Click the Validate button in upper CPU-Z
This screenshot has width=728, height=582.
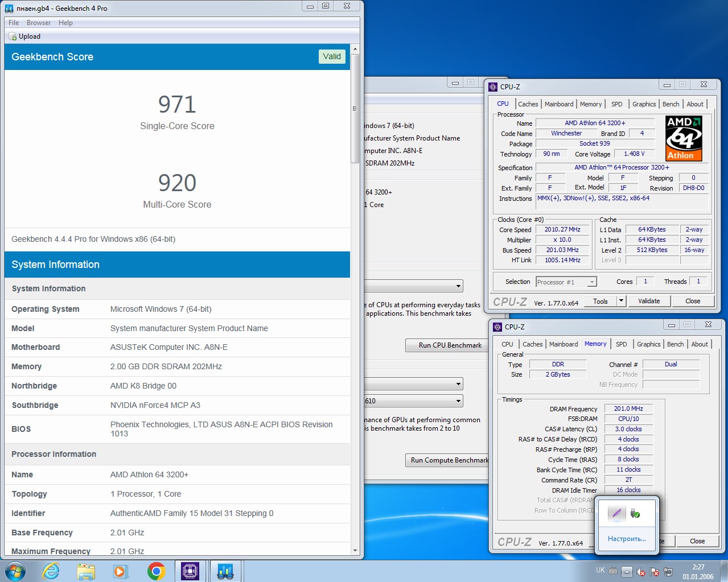coord(649,301)
